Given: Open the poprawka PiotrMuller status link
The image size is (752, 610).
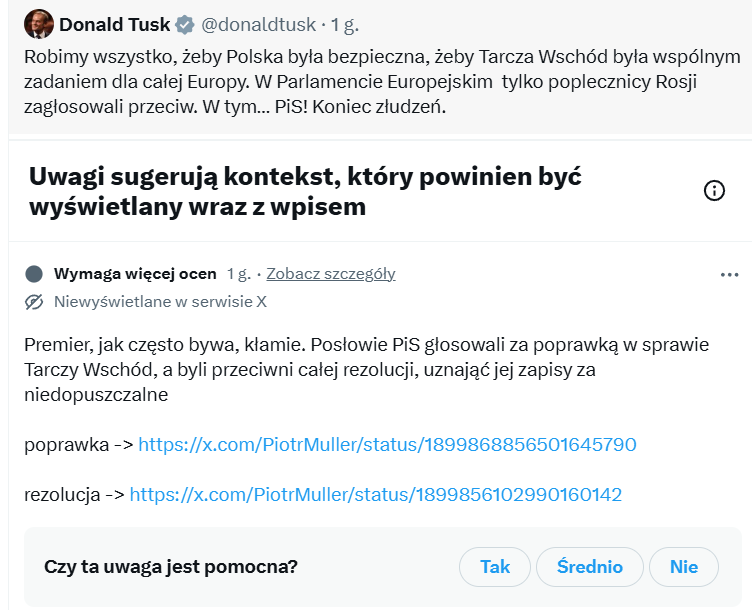Looking at the screenshot, I should (387, 444).
